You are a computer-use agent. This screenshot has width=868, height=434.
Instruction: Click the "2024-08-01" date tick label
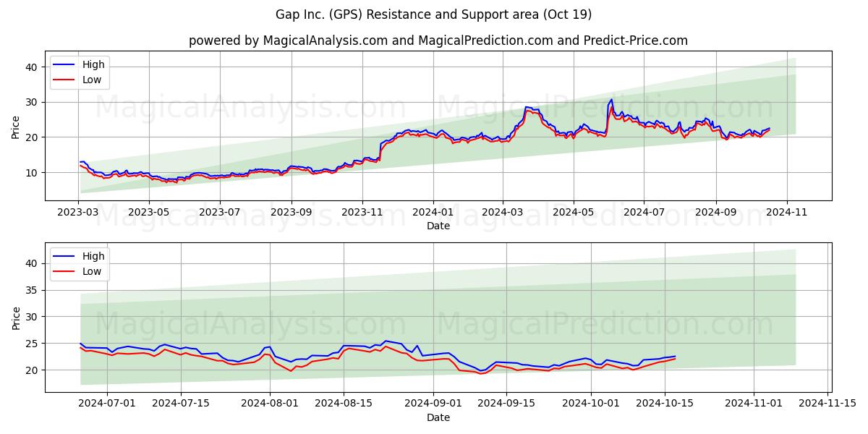(x=270, y=404)
